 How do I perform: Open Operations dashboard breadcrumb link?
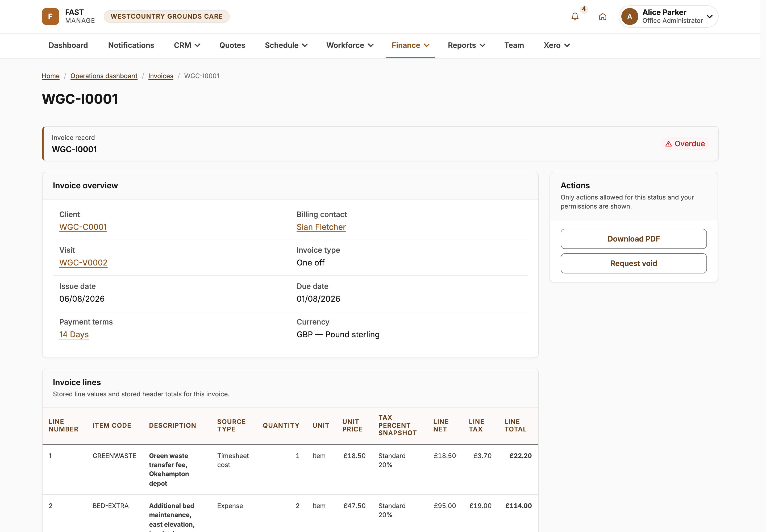coord(104,76)
